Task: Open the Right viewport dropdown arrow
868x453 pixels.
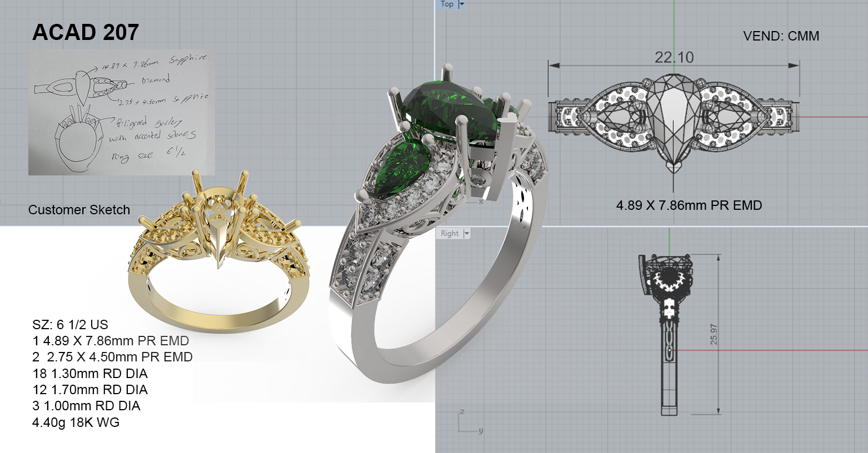Action: click(x=467, y=234)
